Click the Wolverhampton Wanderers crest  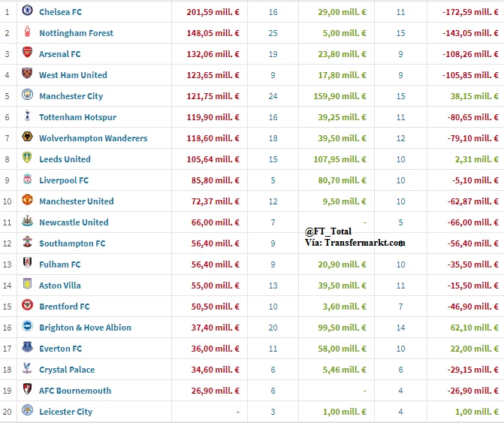click(x=27, y=137)
